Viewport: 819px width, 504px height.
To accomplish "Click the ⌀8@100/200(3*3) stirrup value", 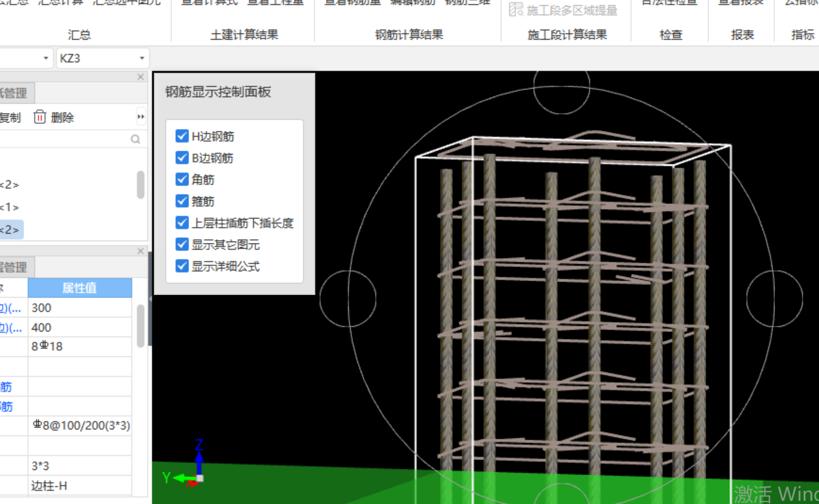I will (x=80, y=426).
